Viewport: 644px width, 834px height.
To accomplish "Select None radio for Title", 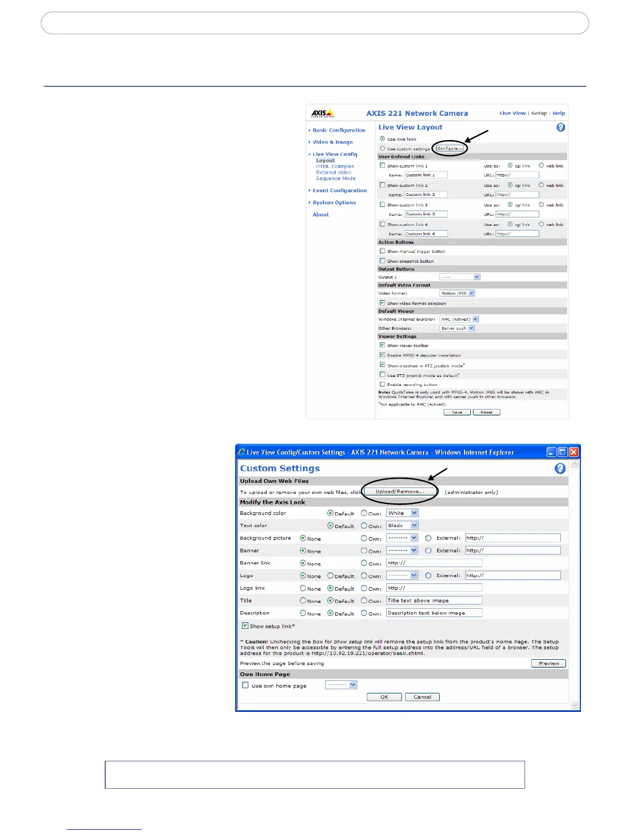I will 303,600.
